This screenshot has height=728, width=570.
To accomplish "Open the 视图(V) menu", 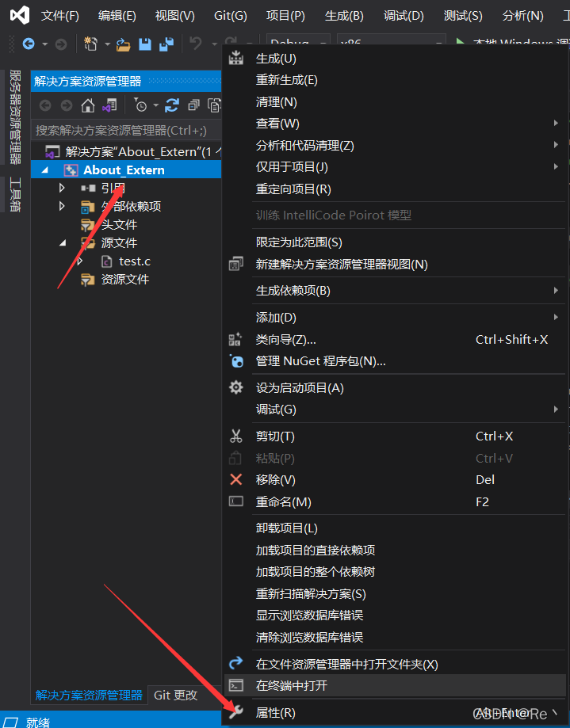I will [x=174, y=16].
